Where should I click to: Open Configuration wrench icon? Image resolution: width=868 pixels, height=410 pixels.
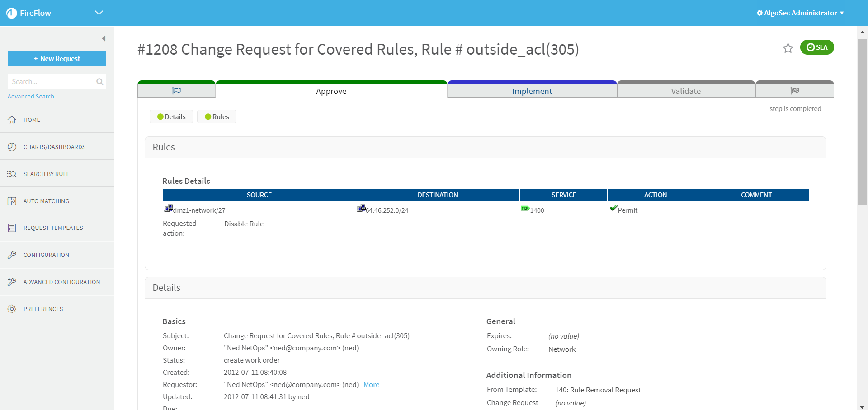pyautogui.click(x=12, y=255)
